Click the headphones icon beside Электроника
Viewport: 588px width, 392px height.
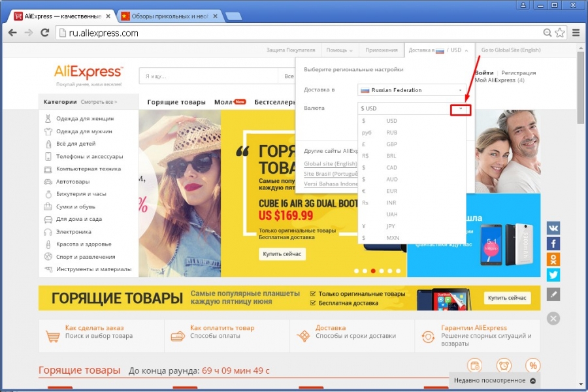pos(48,232)
